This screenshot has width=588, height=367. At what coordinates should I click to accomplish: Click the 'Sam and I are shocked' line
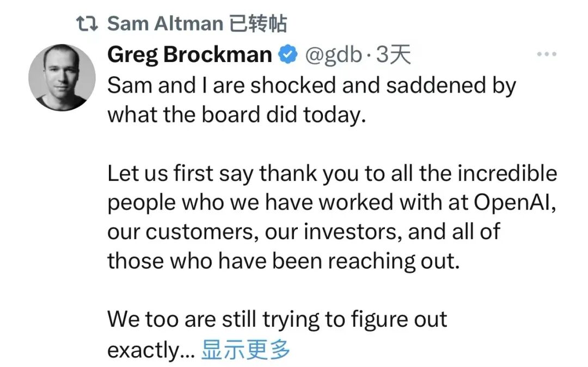[x=311, y=86]
